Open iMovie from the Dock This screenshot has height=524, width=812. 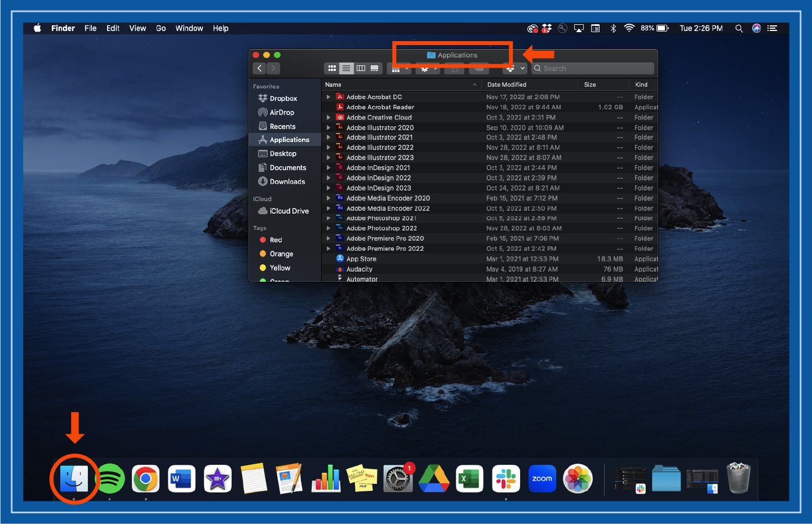pos(218,479)
